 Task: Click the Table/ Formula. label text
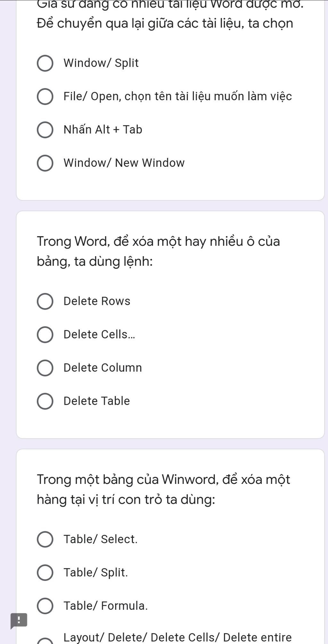tap(106, 606)
